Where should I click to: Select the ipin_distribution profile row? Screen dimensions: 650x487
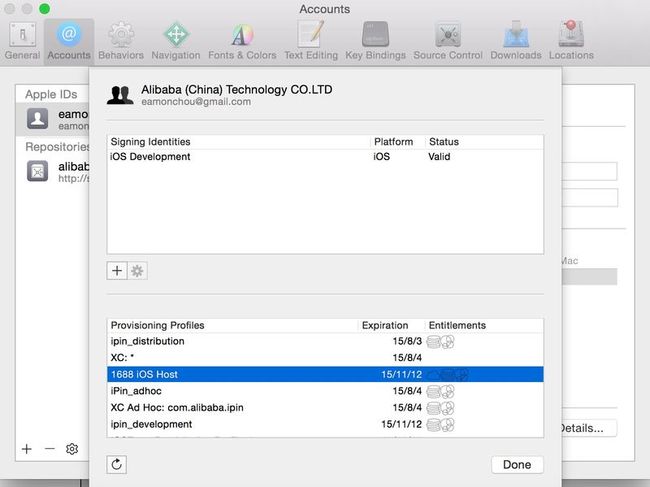pyautogui.click(x=325, y=342)
